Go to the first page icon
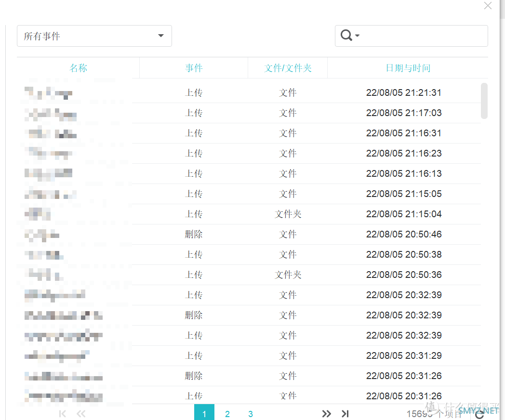The width and height of the screenshot is (505, 420). 62,414
